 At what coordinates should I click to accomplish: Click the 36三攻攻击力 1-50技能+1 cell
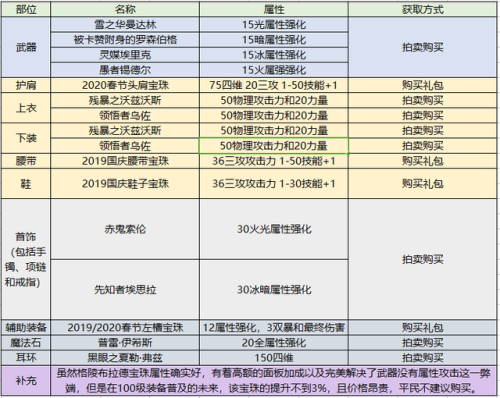pos(274,161)
